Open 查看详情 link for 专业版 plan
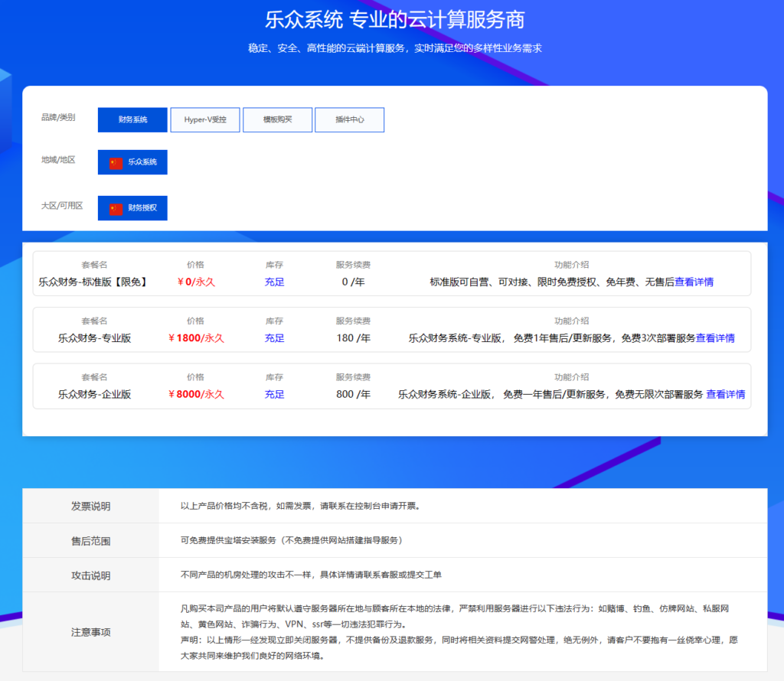Image resolution: width=784 pixels, height=681 pixels. [716, 338]
